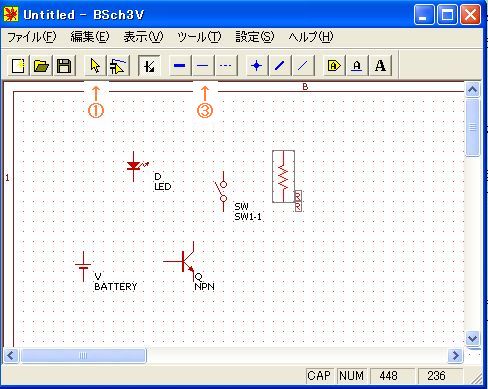Close the BSch3V window
Screen dimensions: 488x389
[470, 15]
